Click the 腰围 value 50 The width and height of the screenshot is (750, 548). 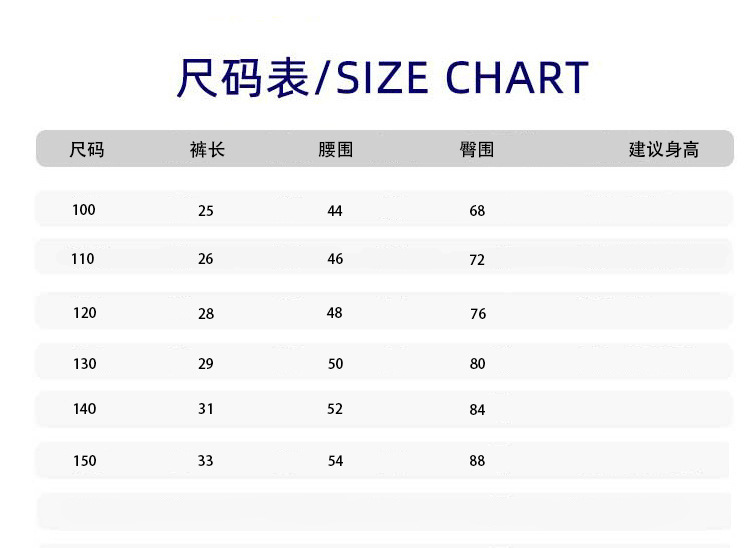click(x=335, y=364)
